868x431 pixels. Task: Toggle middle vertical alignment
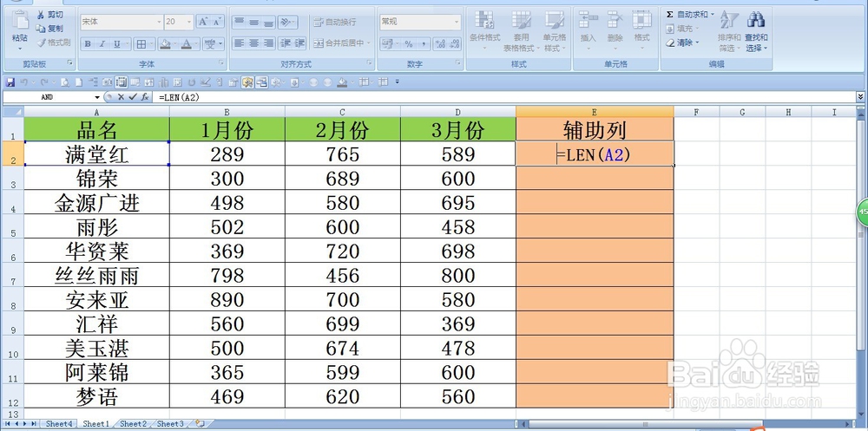(x=253, y=23)
